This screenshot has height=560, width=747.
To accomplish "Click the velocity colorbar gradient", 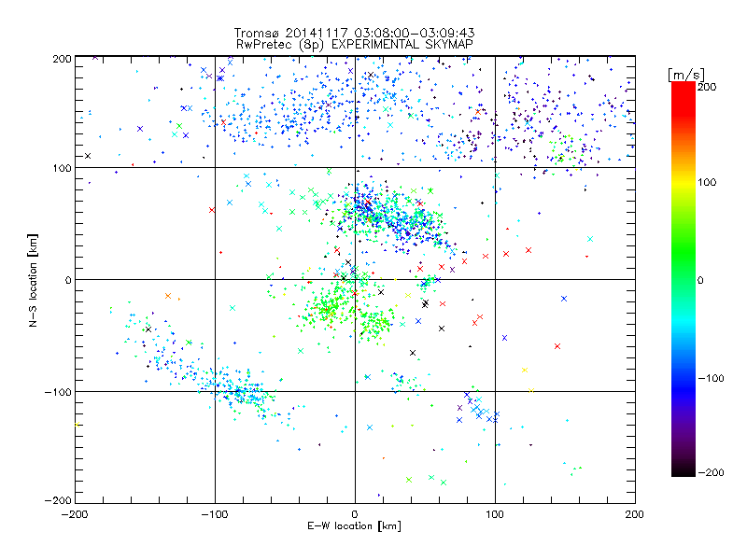I will tap(684, 279).
